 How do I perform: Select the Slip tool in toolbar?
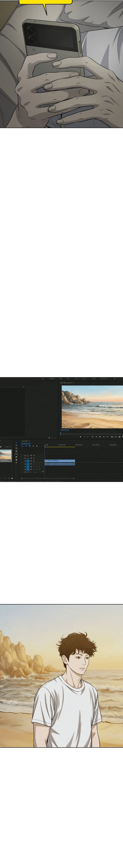[16, 454]
